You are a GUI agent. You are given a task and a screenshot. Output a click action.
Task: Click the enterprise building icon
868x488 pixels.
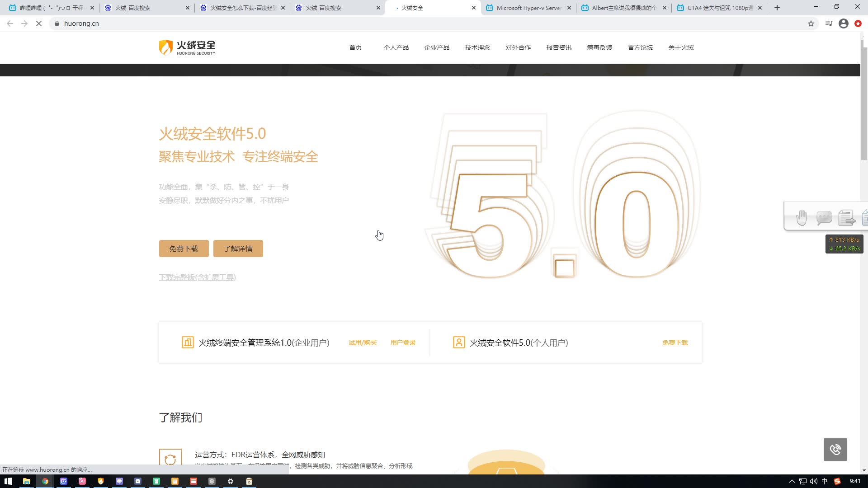(188, 342)
